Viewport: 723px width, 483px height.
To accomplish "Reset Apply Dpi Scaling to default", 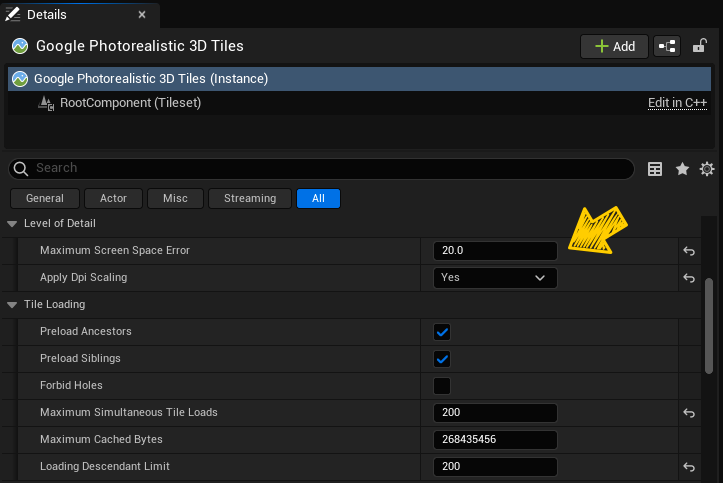I will coord(689,278).
